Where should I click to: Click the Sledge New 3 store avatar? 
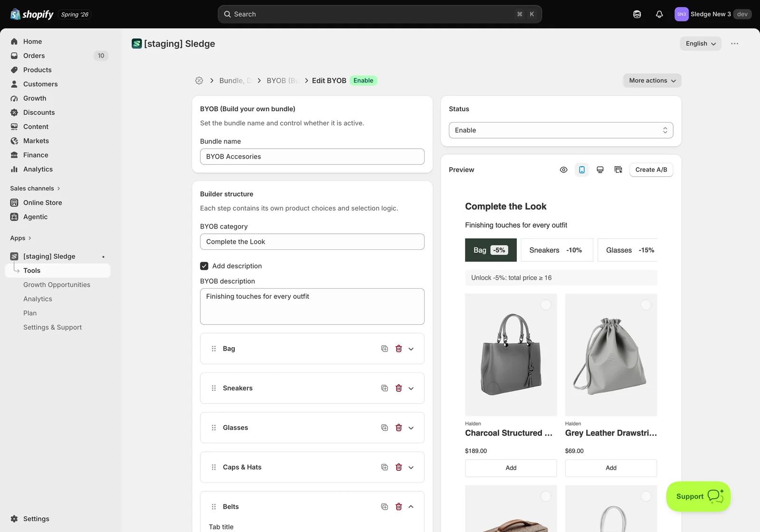(681, 14)
